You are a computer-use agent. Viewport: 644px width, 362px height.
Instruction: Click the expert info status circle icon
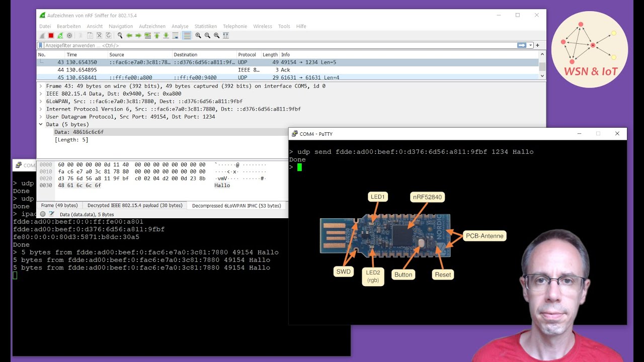43,214
